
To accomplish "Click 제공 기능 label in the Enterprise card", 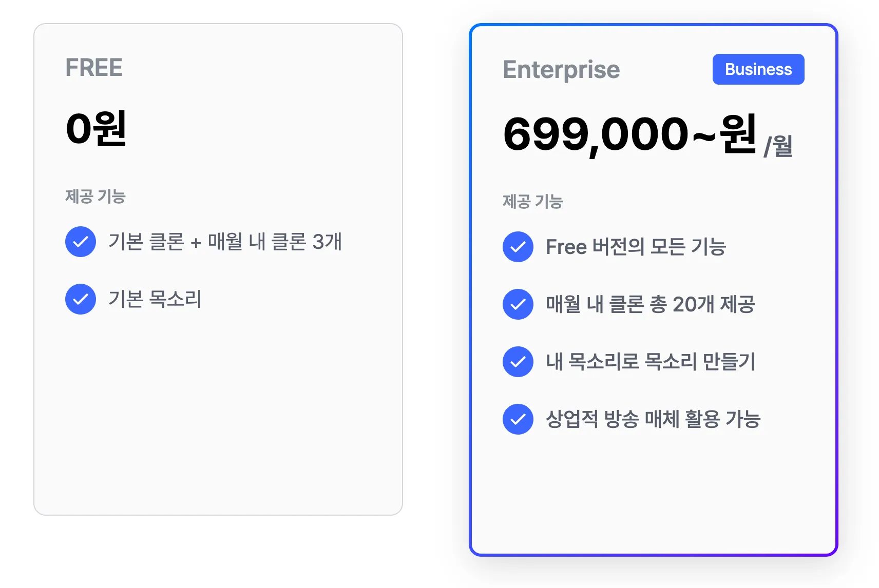I will coord(533,202).
